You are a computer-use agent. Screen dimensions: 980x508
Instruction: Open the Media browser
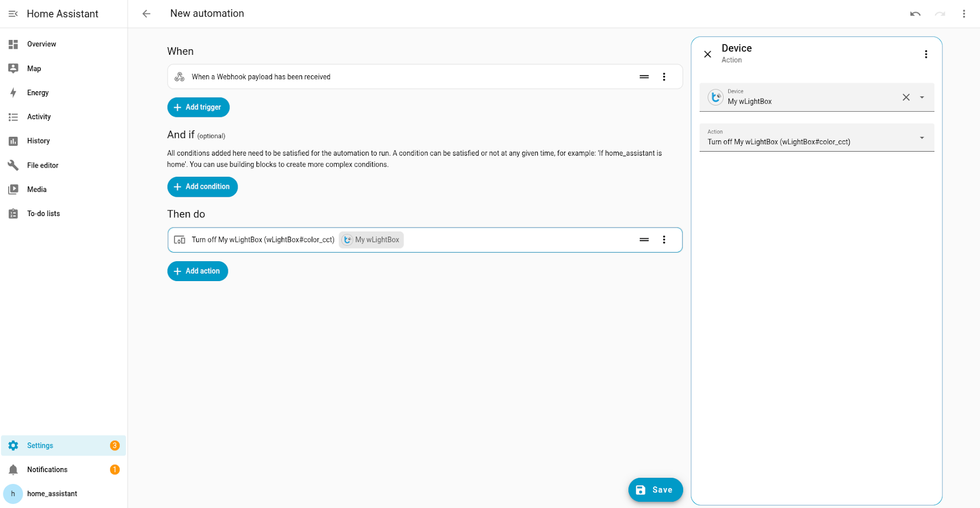63,189
